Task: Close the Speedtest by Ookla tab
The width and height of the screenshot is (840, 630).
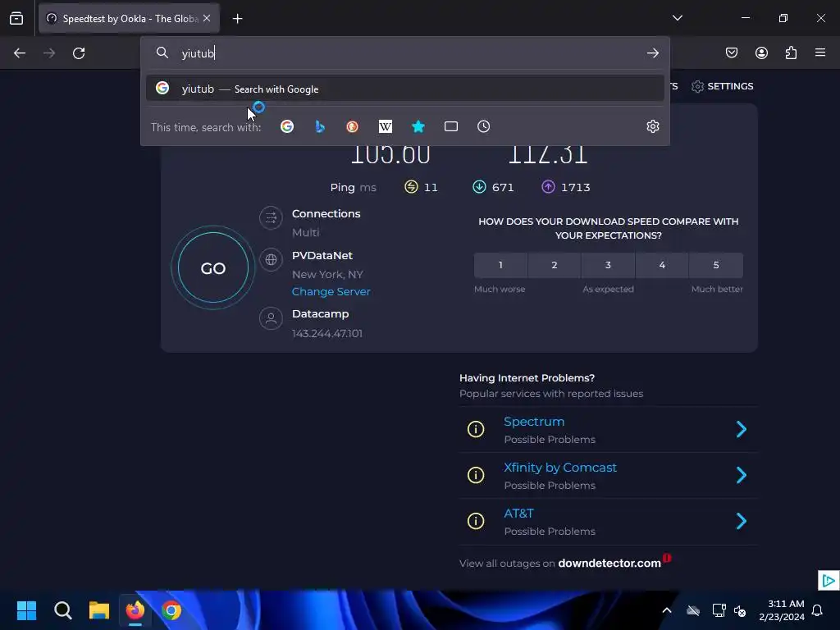Action: (x=207, y=18)
